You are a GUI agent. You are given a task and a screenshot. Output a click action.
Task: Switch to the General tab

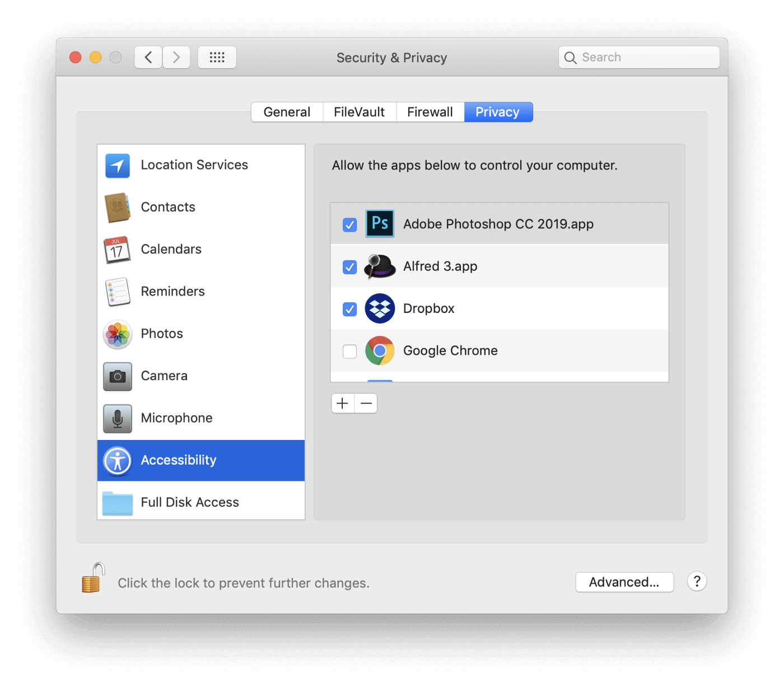coord(287,112)
